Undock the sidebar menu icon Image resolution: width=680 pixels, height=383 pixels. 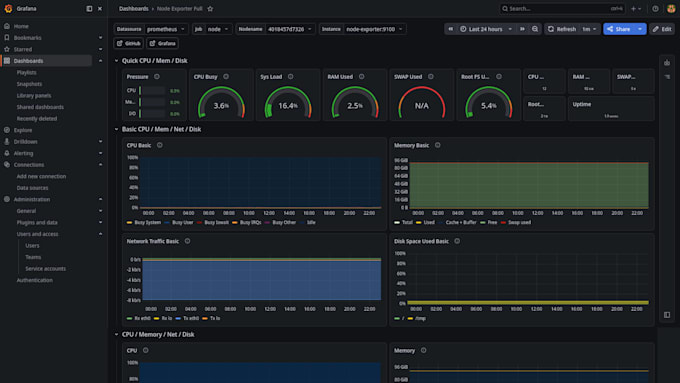click(89, 9)
